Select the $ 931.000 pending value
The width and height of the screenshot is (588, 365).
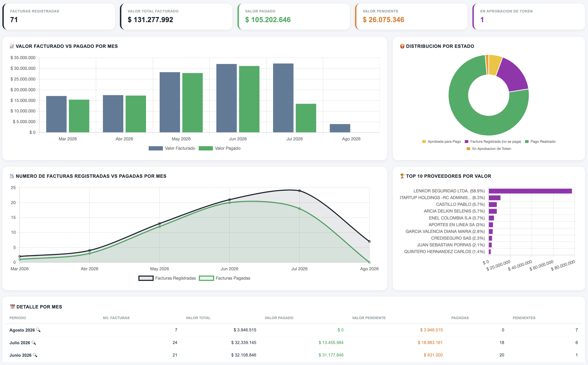click(433, 355)
